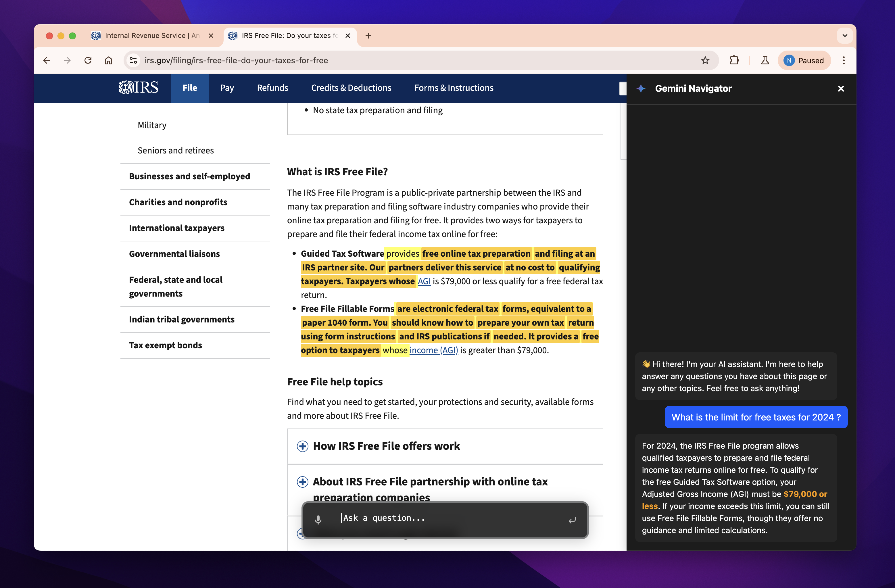Bookmark this page with the star icon
Viewport: 895px width, 588px height.
[x=705, y=61]
